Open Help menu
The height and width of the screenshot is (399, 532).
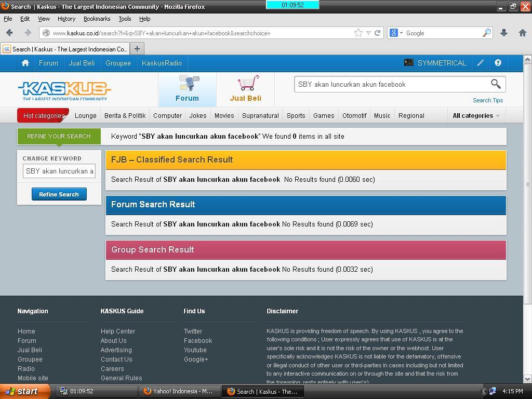[x=144, y=19]
